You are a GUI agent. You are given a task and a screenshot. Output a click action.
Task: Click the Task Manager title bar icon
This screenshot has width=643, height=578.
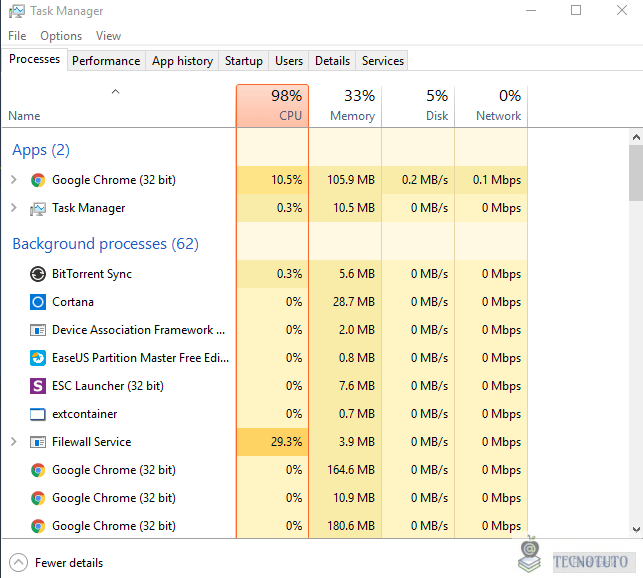(x=16, y=11)
